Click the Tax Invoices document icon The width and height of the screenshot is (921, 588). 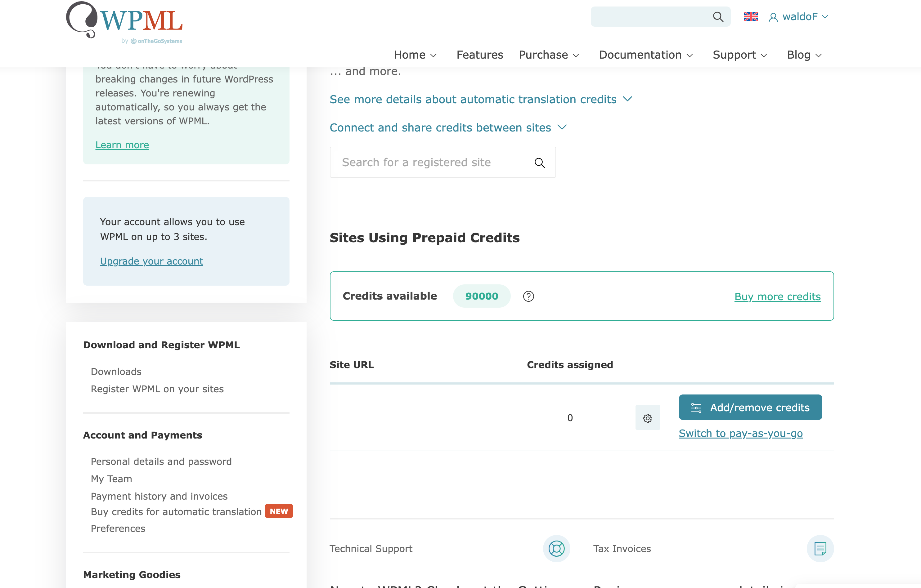click(820, 549)
